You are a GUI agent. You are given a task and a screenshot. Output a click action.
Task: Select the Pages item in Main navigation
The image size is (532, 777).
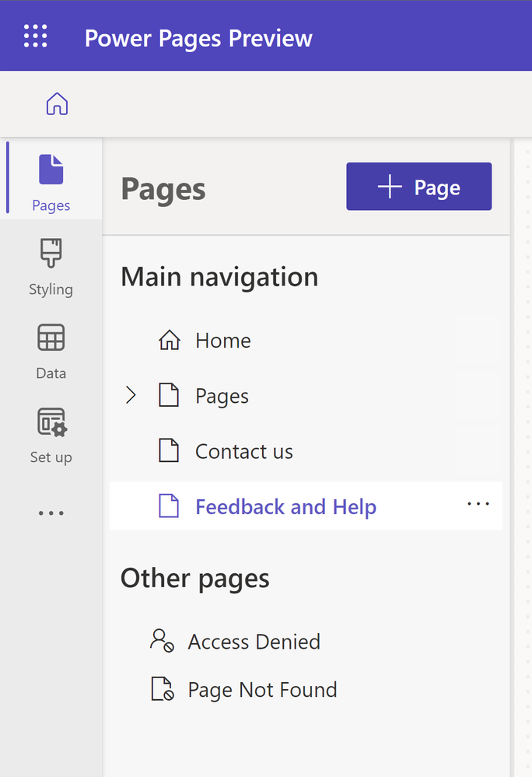(306, 396)
